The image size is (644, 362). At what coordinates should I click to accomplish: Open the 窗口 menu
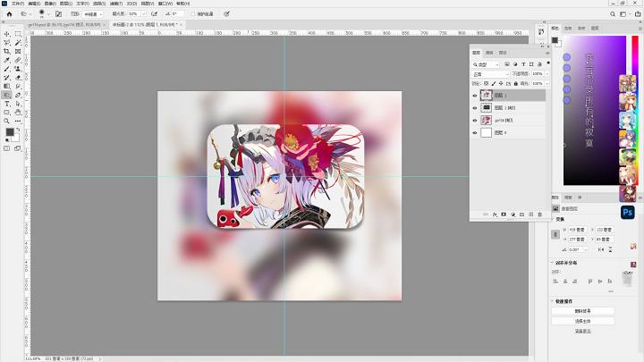pyautogui.click(x=165, y=4)
